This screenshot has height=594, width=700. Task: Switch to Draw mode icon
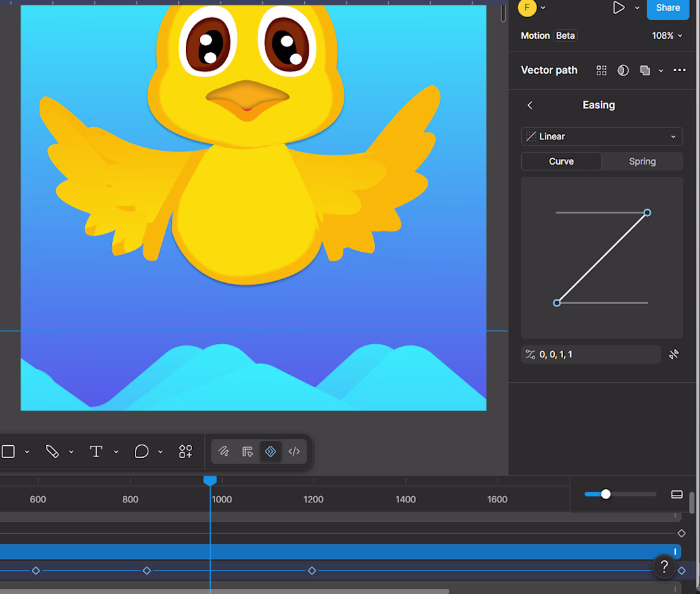(223, 452)
